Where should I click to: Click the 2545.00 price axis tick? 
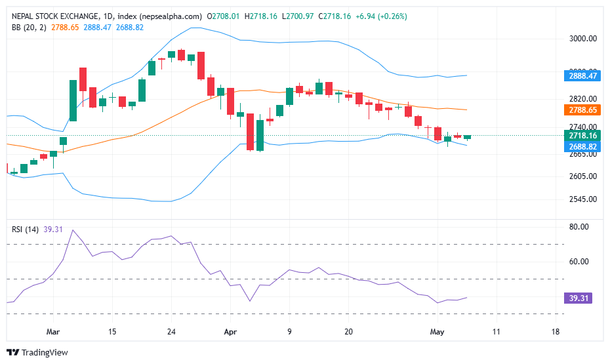pyautogui.click(x=582, y=199)
